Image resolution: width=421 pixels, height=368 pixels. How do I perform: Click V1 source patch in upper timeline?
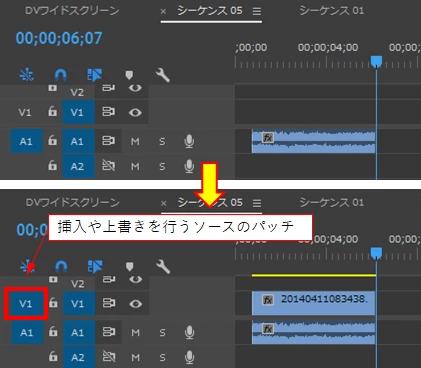coord(25,112)
